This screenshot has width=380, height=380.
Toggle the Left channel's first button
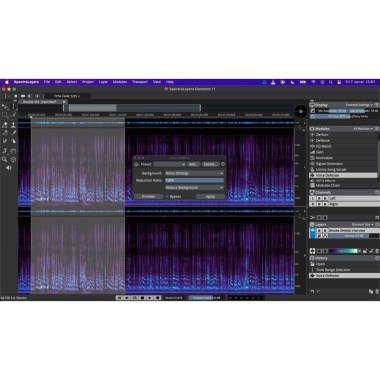[x=313, y=198]
